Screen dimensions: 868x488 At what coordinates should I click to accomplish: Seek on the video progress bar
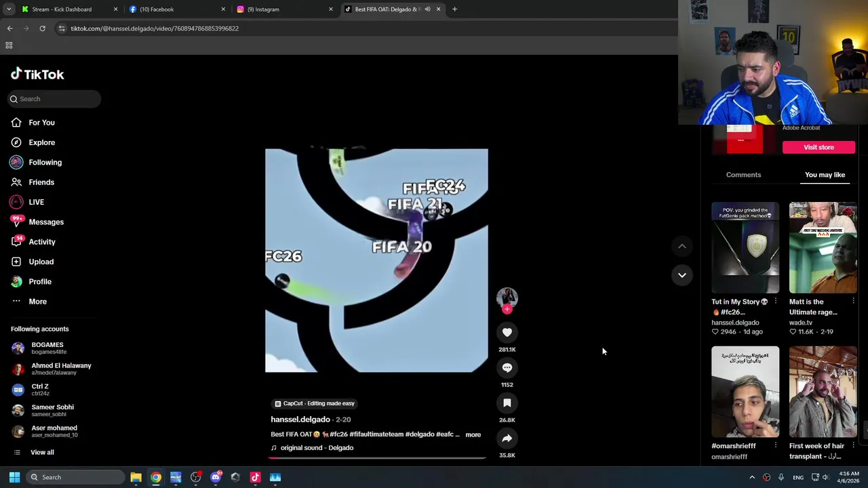pyautogui.click(x=376, y=457)
